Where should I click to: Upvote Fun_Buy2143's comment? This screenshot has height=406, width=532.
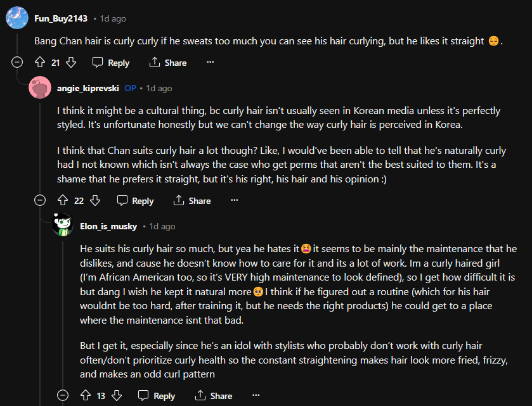point(39,63)
